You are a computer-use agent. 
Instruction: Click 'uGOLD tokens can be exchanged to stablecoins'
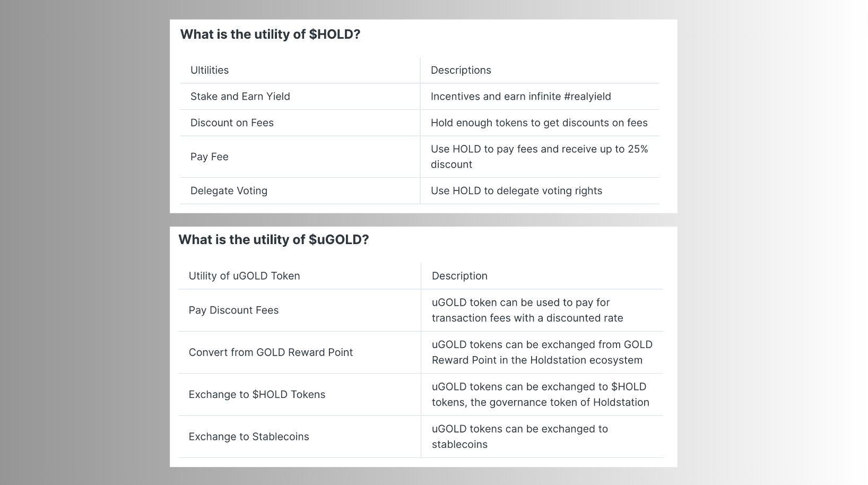pos(520,437)
